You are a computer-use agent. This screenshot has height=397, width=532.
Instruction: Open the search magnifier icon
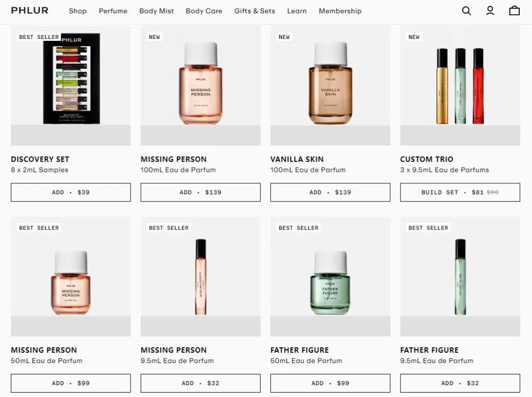[466, 11]
